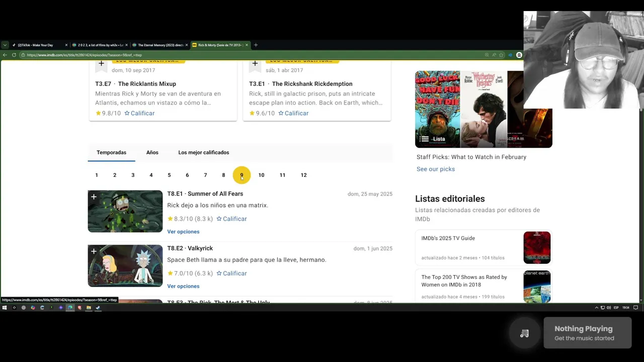Select season 4
Screen dimensions: 644x362
pyautogui.click(x=151, y=175)
